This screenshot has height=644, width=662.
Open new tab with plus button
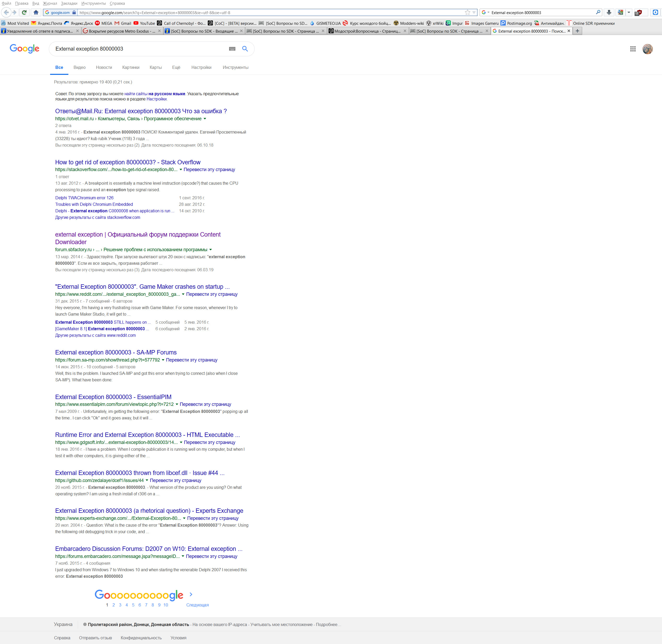(577, 31)
